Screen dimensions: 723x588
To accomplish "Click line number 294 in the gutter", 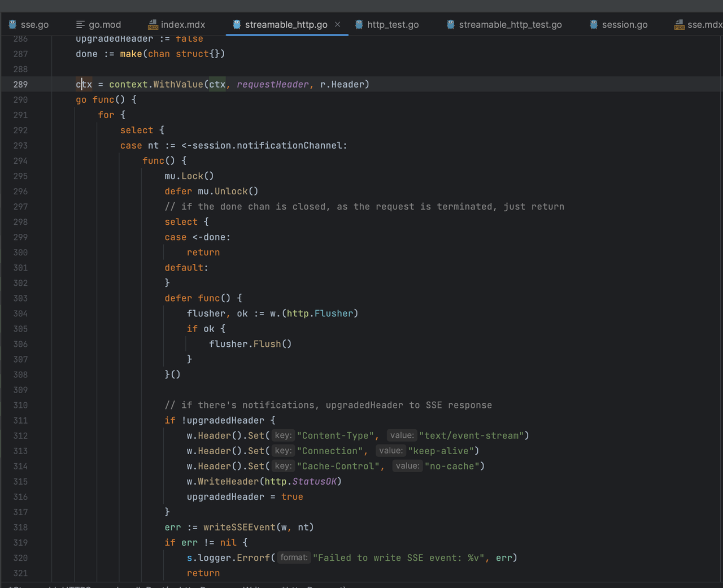I will pos(20,160).
